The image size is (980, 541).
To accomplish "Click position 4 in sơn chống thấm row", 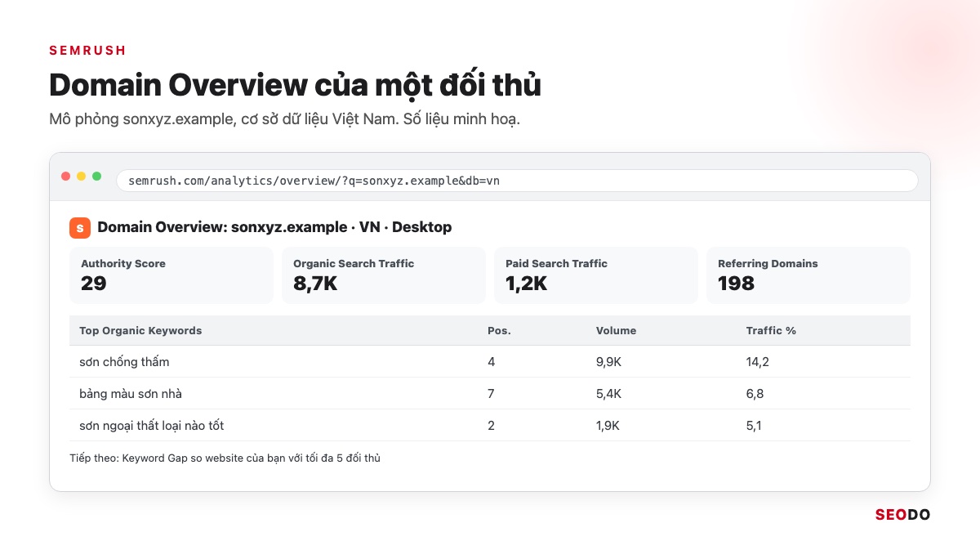I will click(491, 362).
